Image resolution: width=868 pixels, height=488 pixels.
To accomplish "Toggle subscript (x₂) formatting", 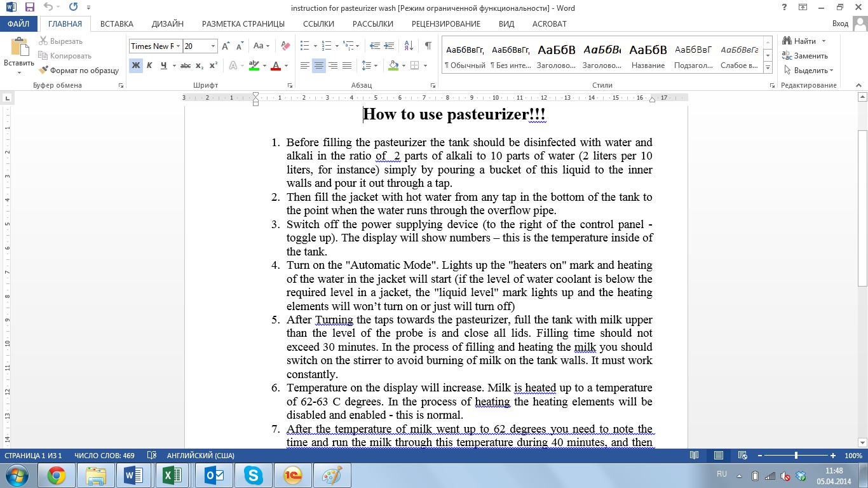I will click(x=200, y=65).
